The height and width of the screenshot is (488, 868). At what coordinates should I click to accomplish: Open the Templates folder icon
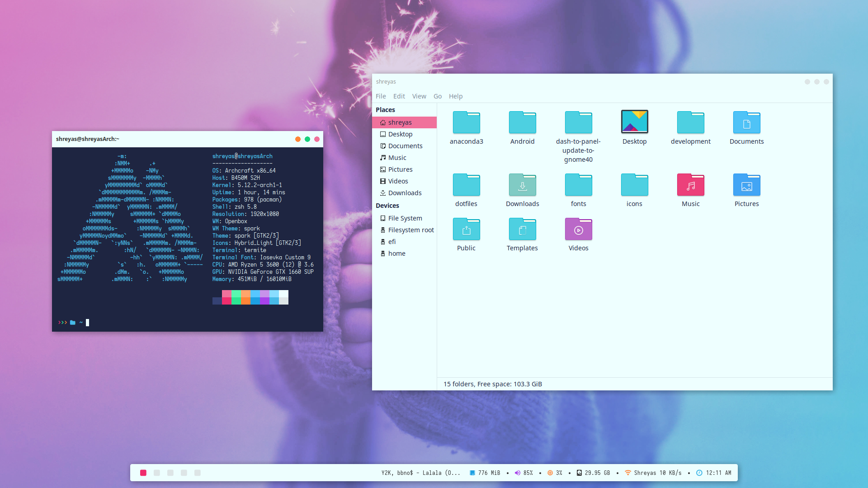point(522,230)
